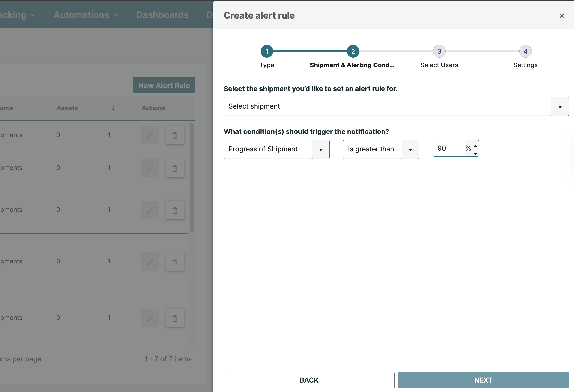Click pencil icon in the last table row
The height and width of the screenshot is (392, 574).
click(150, 318)
